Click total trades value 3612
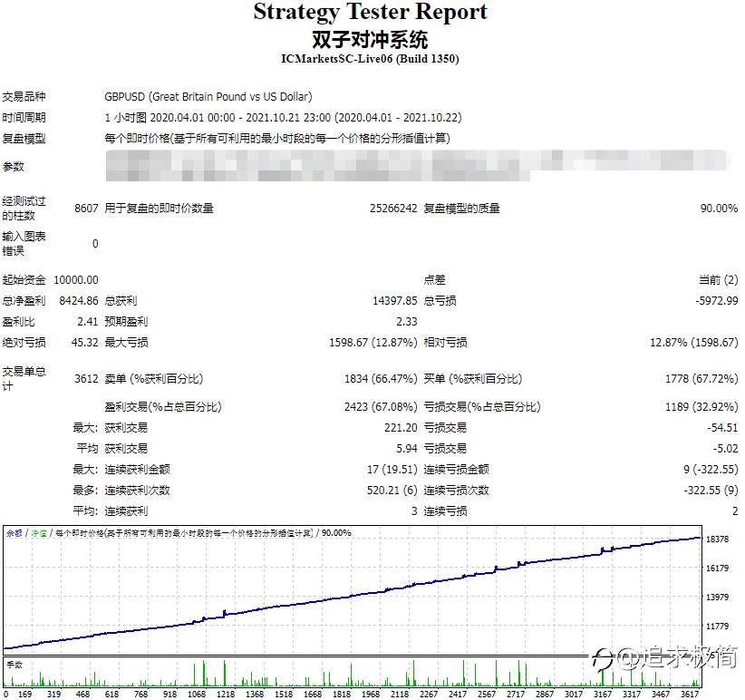Viewport: 745px width, 700px height. [86, 378]
